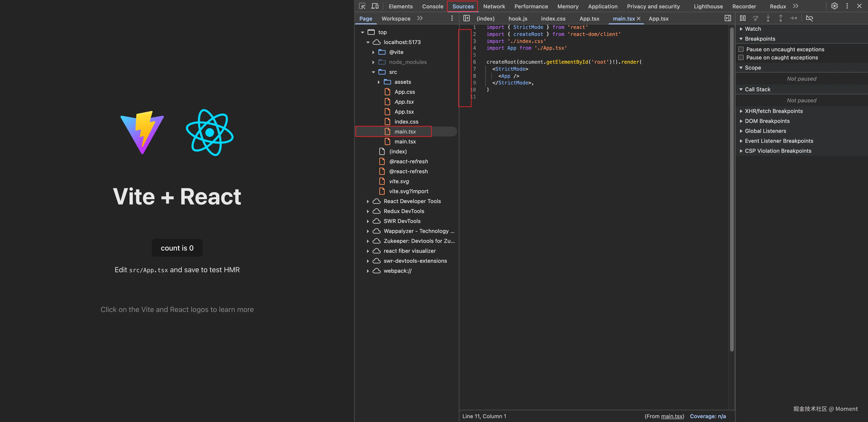The width and height of the screenshot is (868, 422).
Task: Open the hook.js file tab
Action: click(518, 19)
